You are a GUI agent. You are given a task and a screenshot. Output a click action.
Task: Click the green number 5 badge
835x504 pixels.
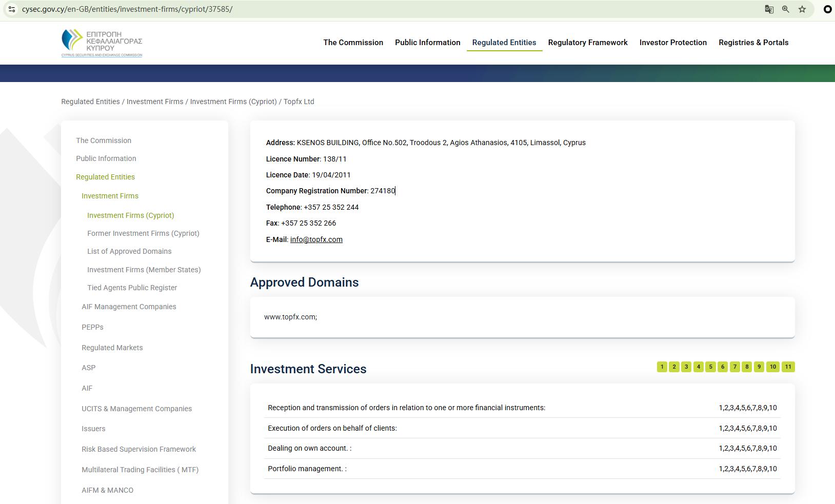[710, 367]
